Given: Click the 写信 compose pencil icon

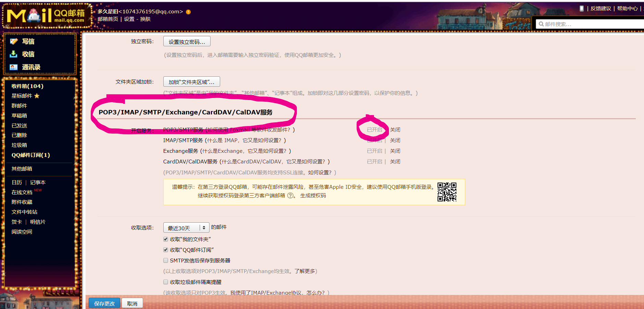Looking at the screenshot, I should (x=14, y=41).
